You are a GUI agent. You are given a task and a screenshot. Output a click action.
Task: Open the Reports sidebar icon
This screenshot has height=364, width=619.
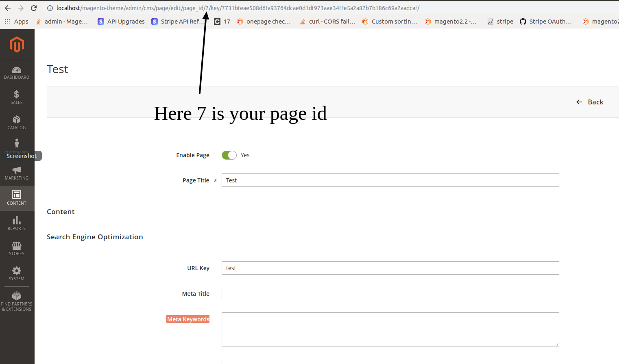[x=16, y=223]
